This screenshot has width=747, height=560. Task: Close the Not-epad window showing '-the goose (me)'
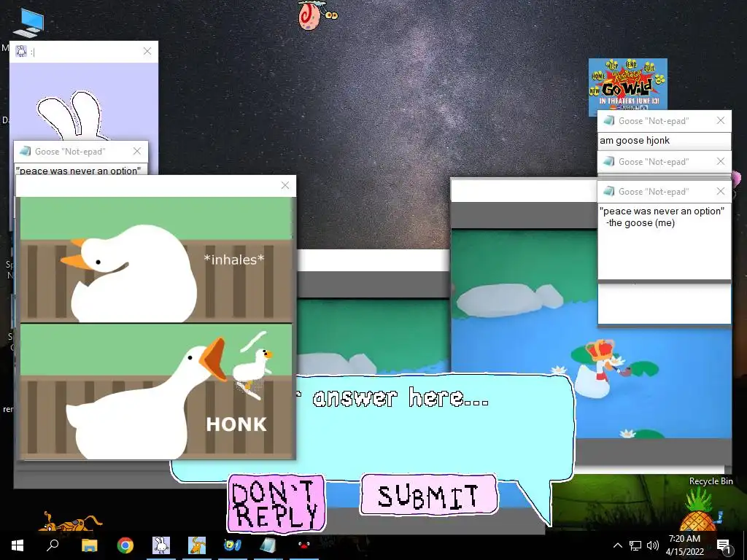click(x=721, y=192)
